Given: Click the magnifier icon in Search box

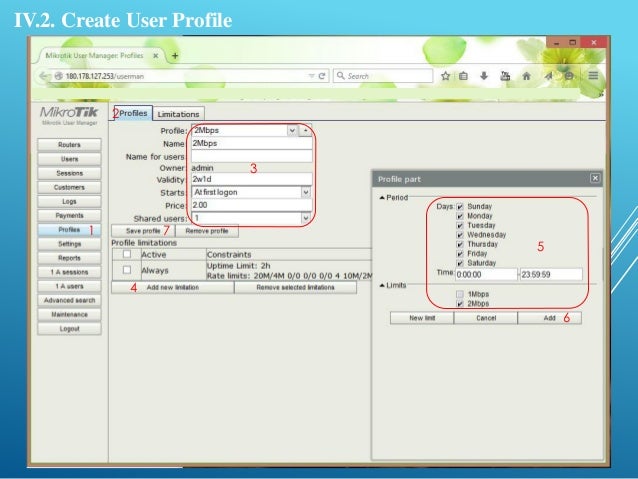Looking at the screenshot, I should (x=341, y=76).
